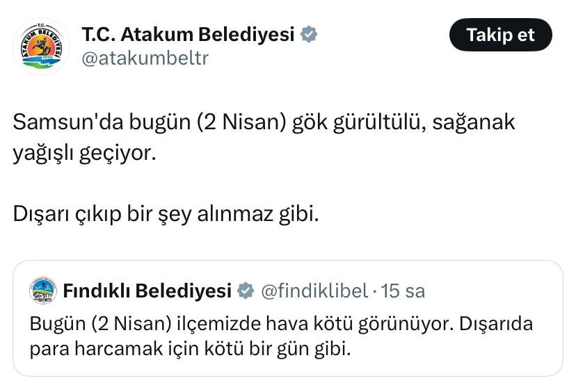Select the sentence 'Dışarı çıkıp bir şey alınmaz gibi.'
Image resolution: width=576 pixels, height=392 pixels.
tap(166, 213)
